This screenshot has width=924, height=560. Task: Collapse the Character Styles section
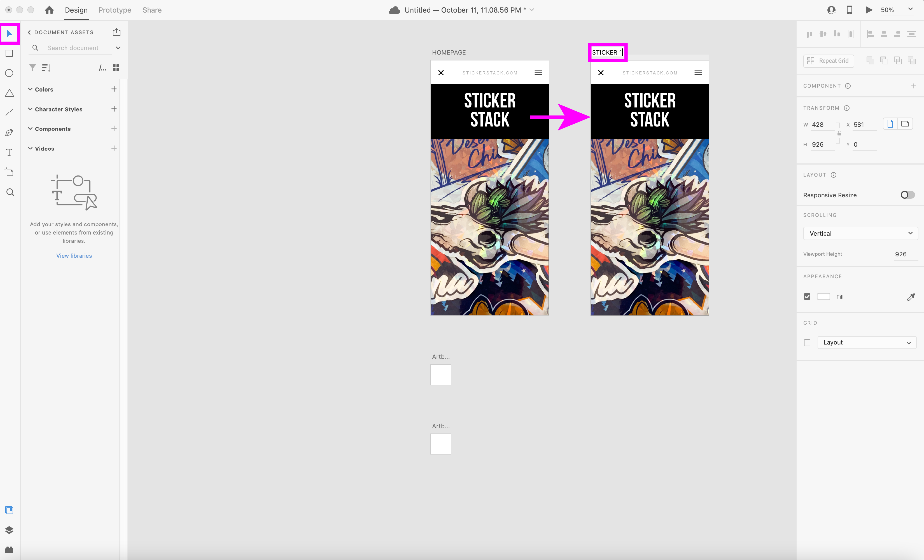point(30,109)
